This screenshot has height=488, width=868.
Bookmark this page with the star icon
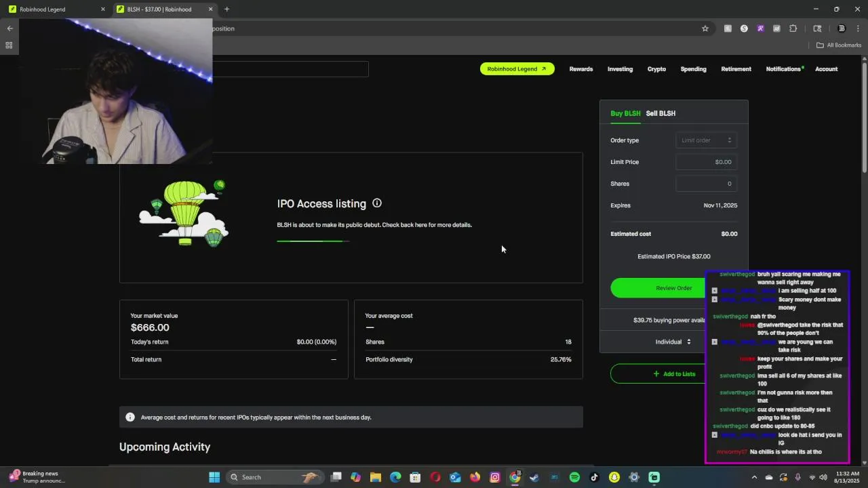click(x=705, y=28)
